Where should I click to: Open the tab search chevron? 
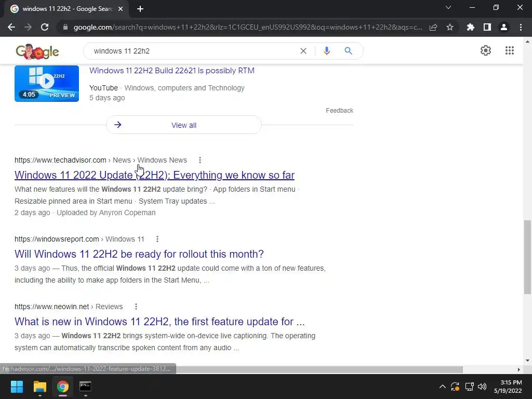point(448,7)
